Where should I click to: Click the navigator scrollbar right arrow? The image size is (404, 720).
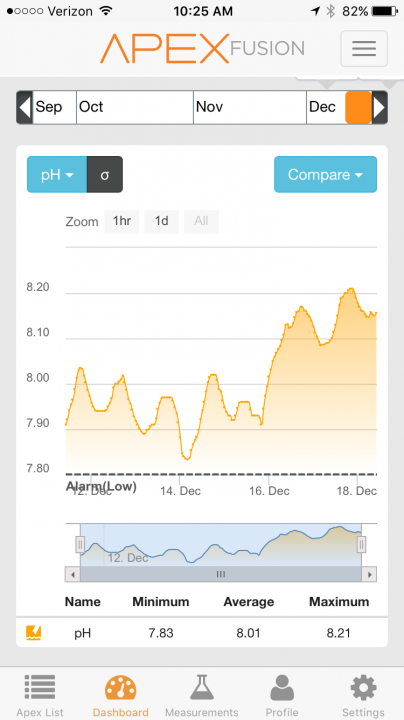coord(369,574)
